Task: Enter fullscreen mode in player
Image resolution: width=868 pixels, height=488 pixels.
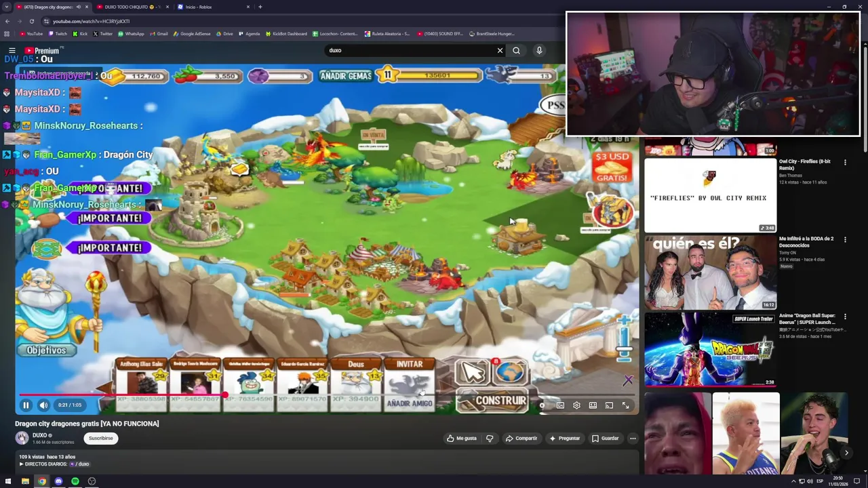Action: pyautogui.click(x=625, y=405)
